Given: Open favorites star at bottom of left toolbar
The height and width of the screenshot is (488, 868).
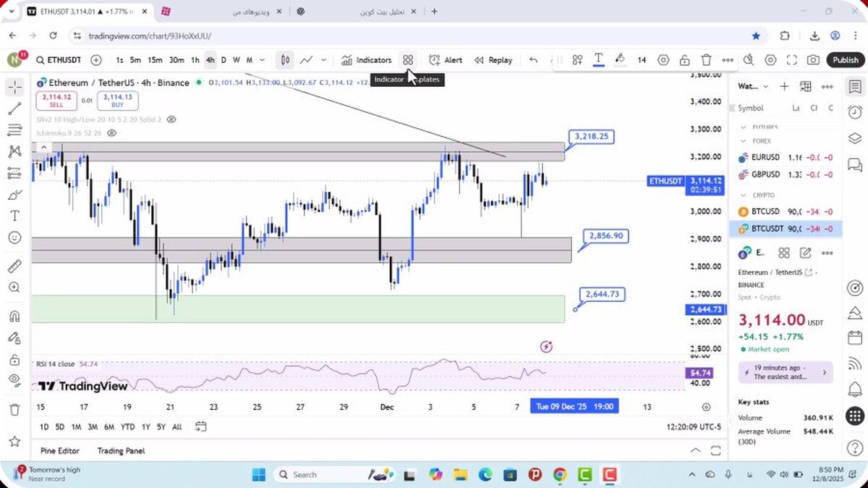Looking at the screenshot, I should (14, 441).
